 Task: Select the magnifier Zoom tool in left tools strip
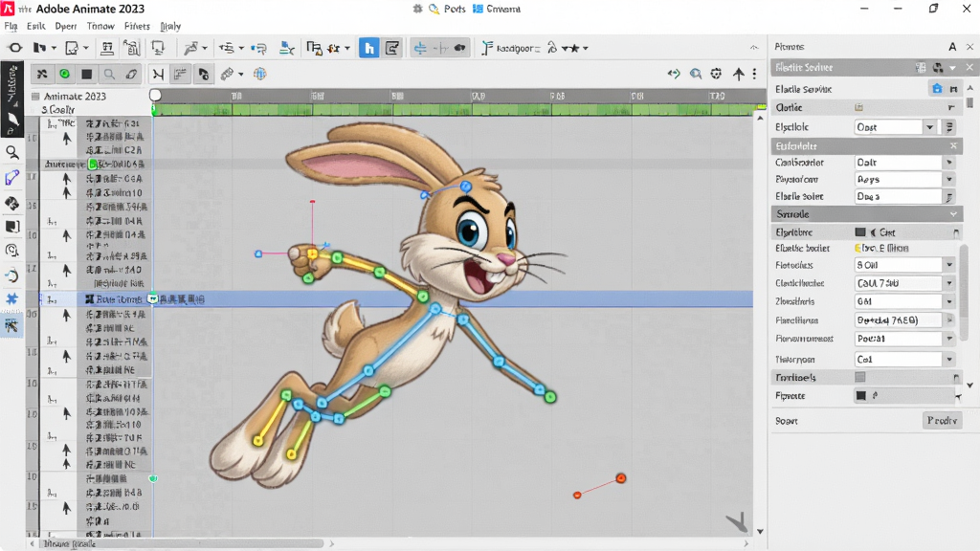(11, 152)
